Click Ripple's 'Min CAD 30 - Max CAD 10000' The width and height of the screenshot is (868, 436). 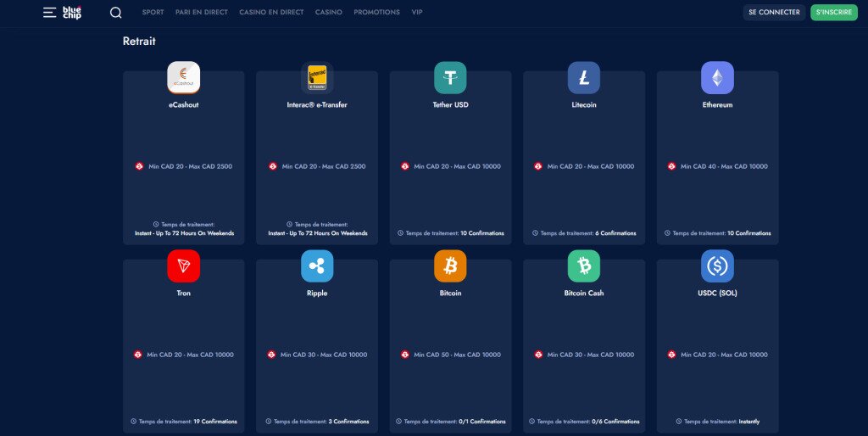coord(324,355)
